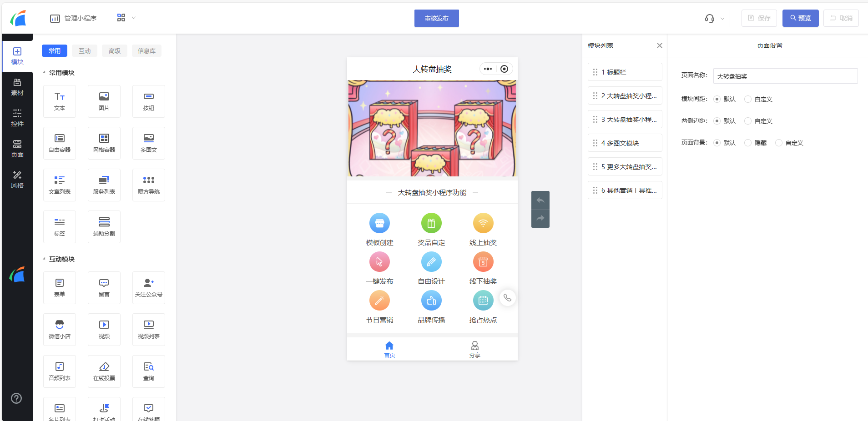Tap the 首页 tab in phone preview

coord(389,350)
